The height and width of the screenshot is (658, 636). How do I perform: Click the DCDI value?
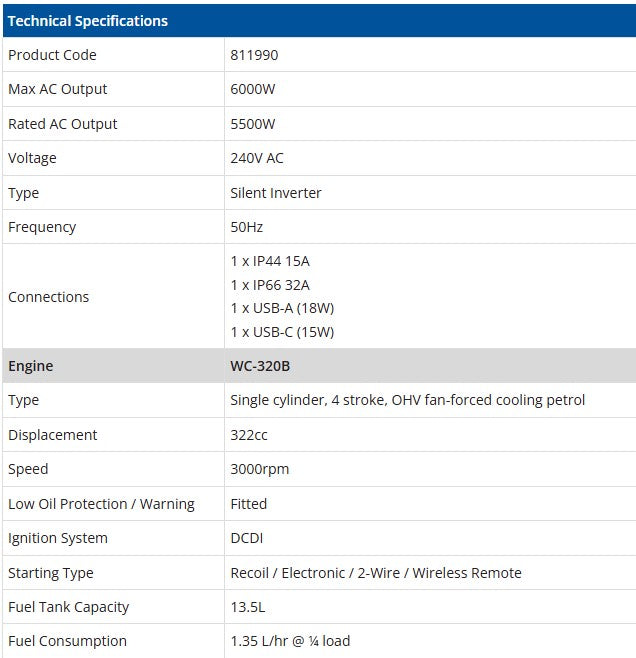[x=246, y=538]
